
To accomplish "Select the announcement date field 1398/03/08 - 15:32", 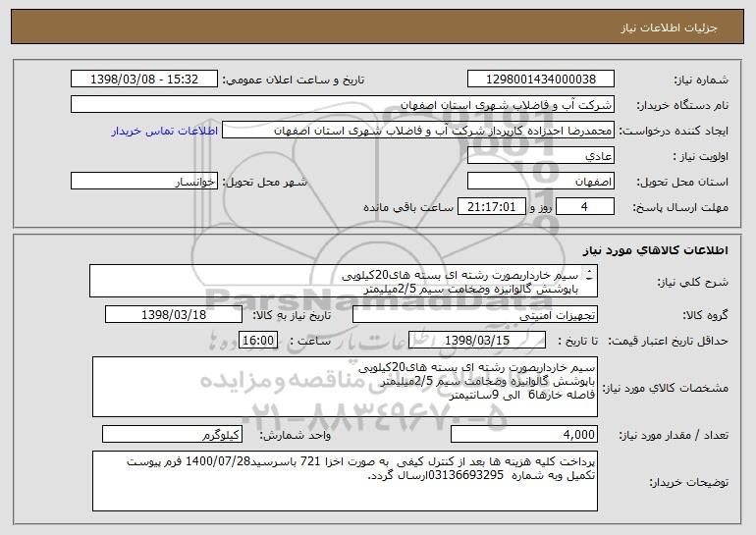I will pyautogui.click(x=144, y=80).
